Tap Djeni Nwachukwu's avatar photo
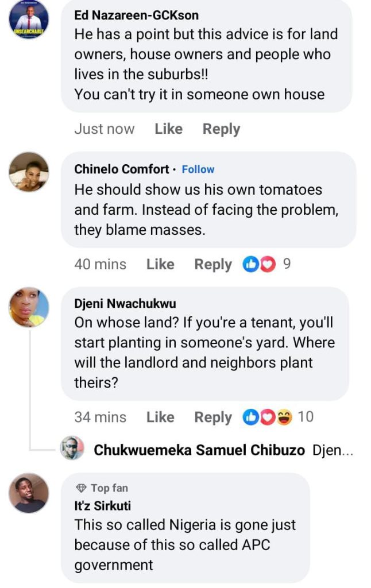 (29, 307)
